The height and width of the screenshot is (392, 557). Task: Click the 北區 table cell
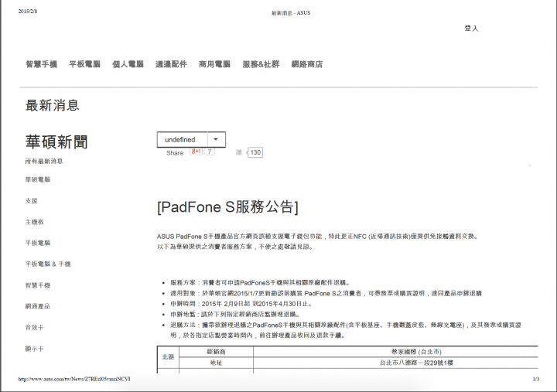[x=168, y=357]
